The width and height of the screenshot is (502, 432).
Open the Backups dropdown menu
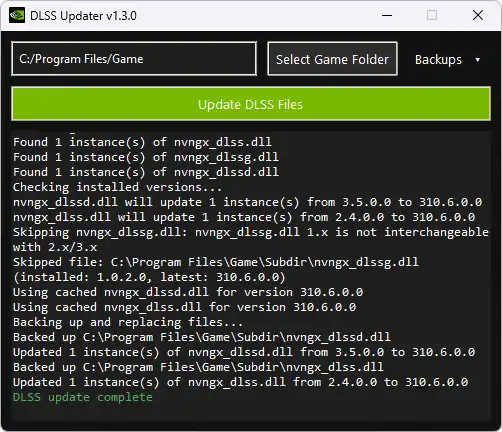click(x=447, y=60)
